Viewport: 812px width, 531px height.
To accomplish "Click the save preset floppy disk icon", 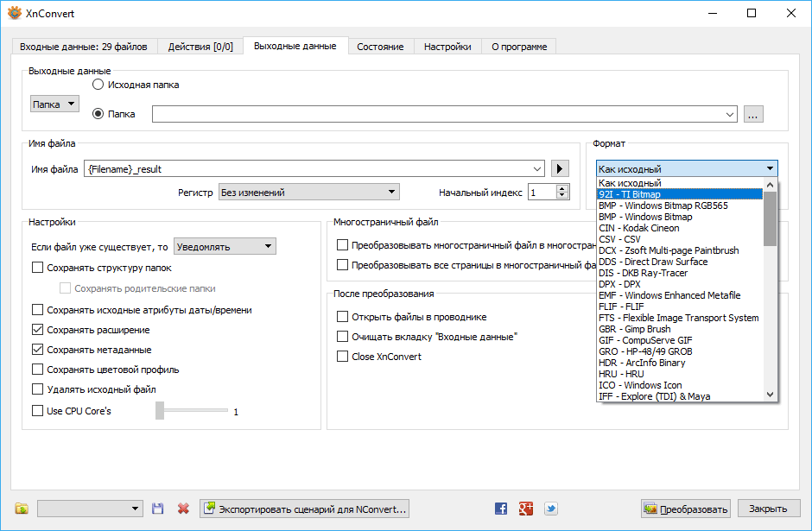I will coord(158,509).
